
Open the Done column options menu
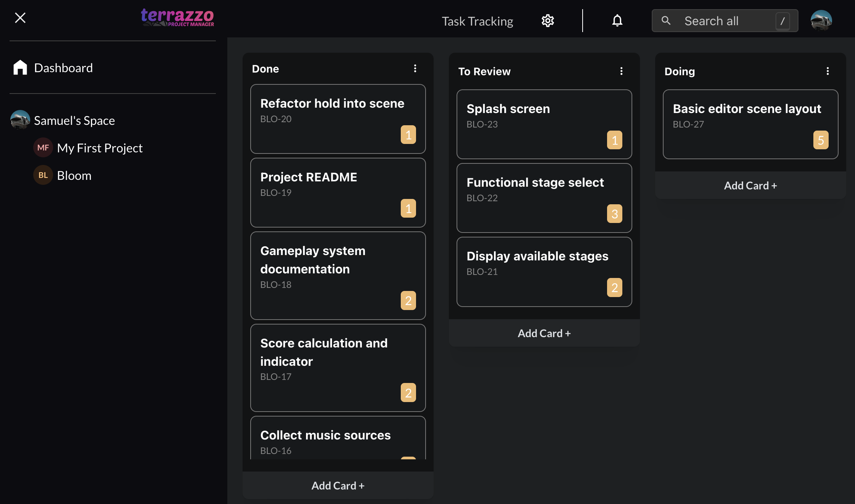(415, 69)
